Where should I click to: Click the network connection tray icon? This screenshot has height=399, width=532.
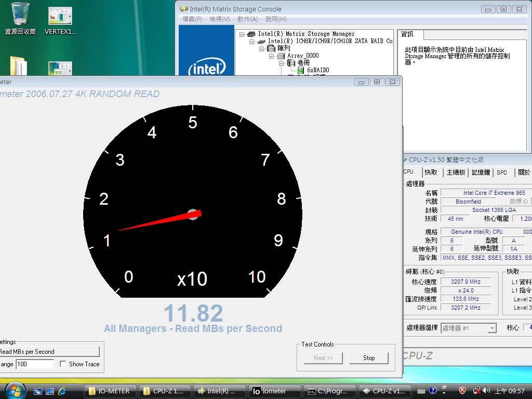[477, 391]
